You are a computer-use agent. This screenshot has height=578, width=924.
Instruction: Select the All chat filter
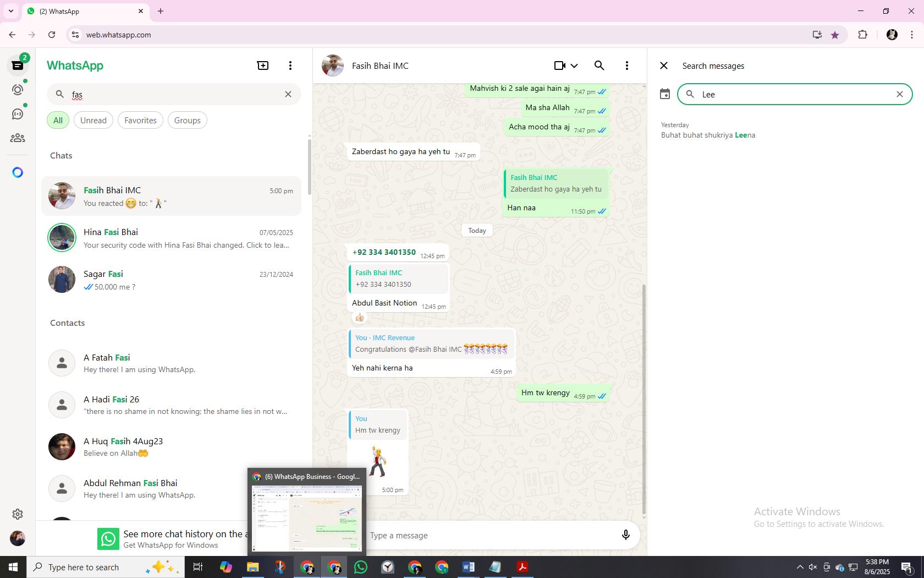coord(58,120)
